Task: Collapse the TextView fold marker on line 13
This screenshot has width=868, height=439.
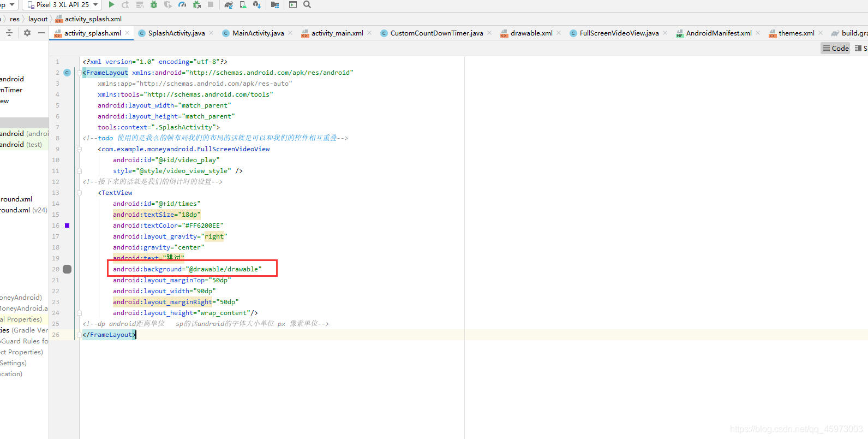Action: click(79, 193)
